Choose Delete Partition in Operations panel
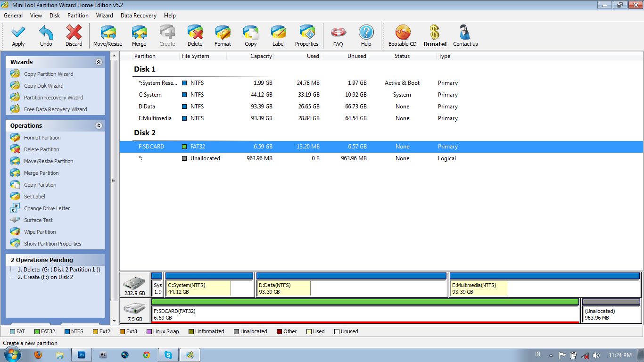Screen dimensions: 644x362 pos(41,149)
